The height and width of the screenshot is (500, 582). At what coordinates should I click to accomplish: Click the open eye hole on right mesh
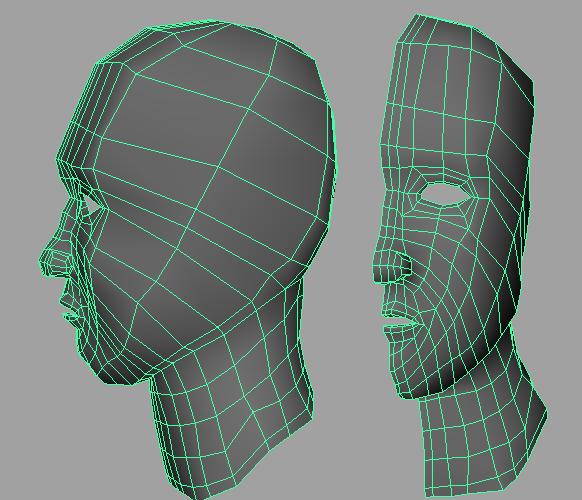coord(445,193)
